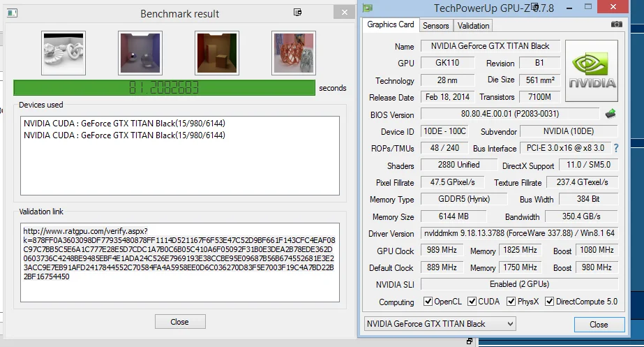Screen dimensions: 644x347
Task: Click the Revision value B1
Action: tap(539, 63)
